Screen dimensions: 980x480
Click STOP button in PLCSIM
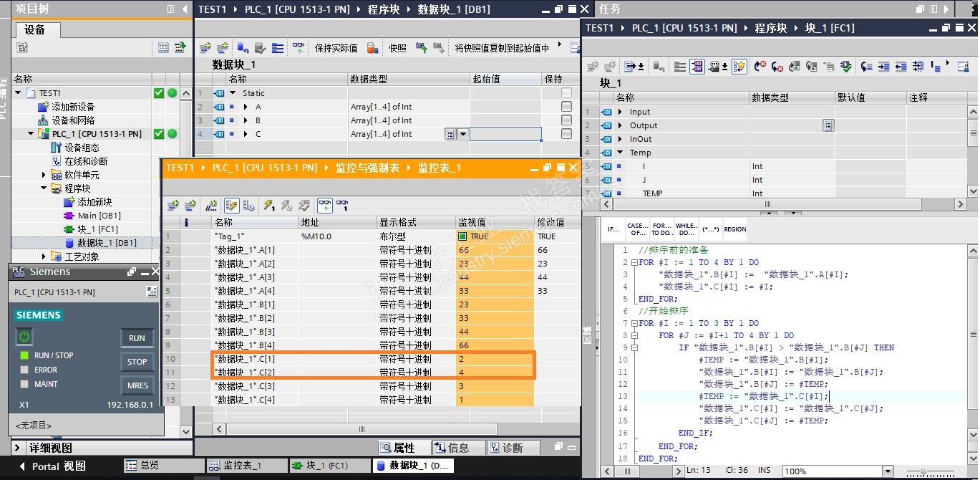click(137, 362)
